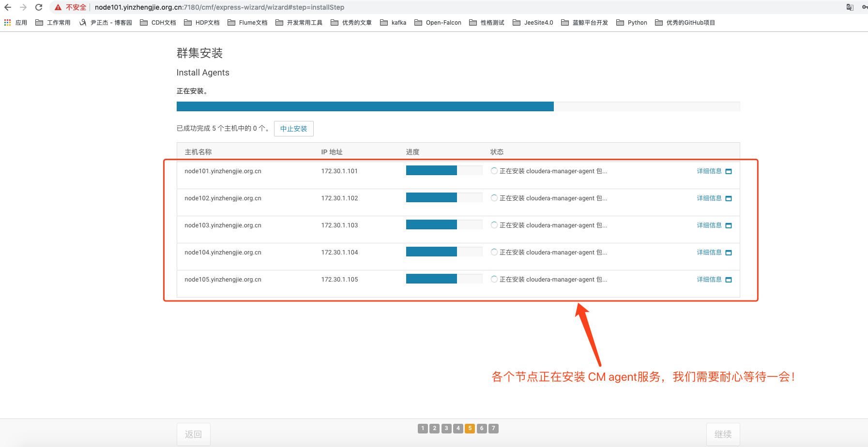Open the JeeSite4.0 bookmark folder
Screen dimensions: 868x447
(533, 22)
